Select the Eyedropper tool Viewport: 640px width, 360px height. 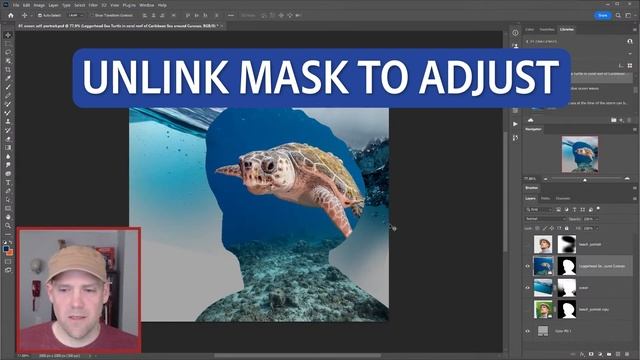8,78
